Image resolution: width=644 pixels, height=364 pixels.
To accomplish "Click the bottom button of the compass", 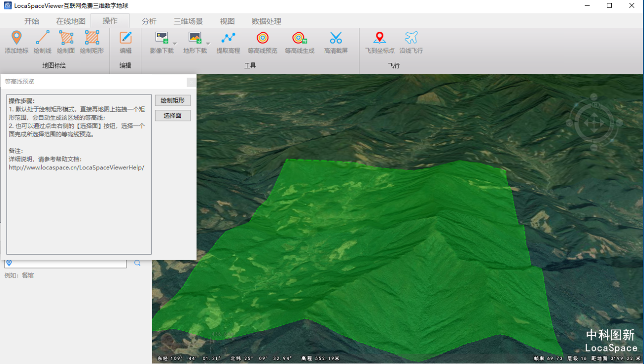I will tap(594, 148).
